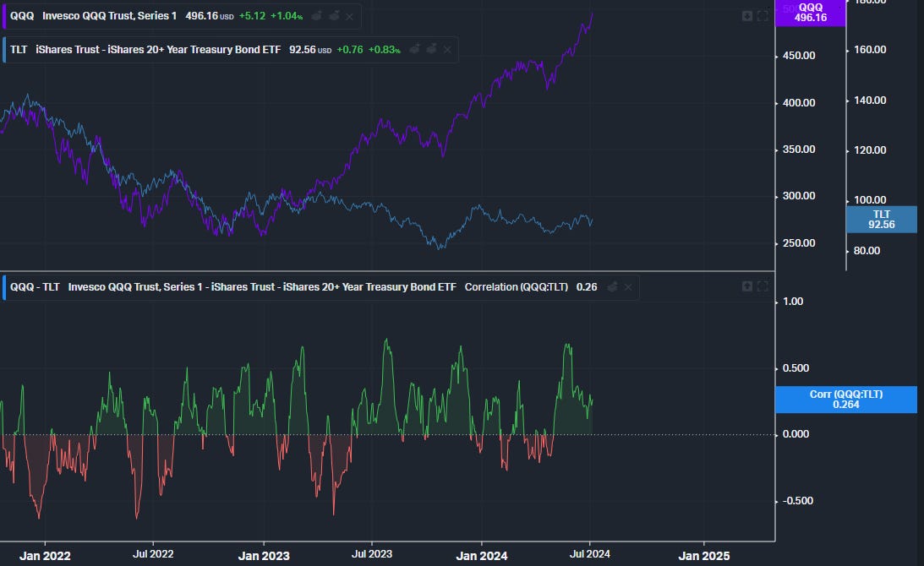Click QQQ last price 496.16 in legend
The height and width of the screenshot is (566, 924).
(x=201, y=16)
